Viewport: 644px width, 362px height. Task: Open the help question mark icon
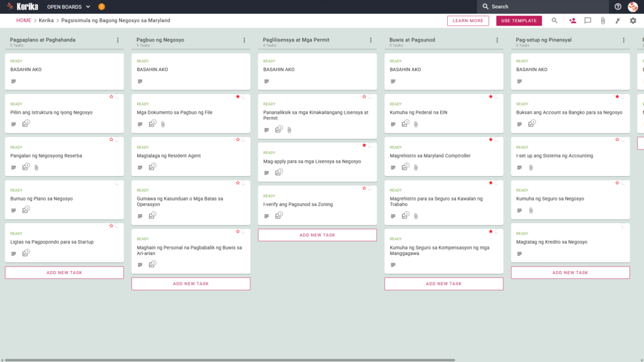(x=618, y=6)
